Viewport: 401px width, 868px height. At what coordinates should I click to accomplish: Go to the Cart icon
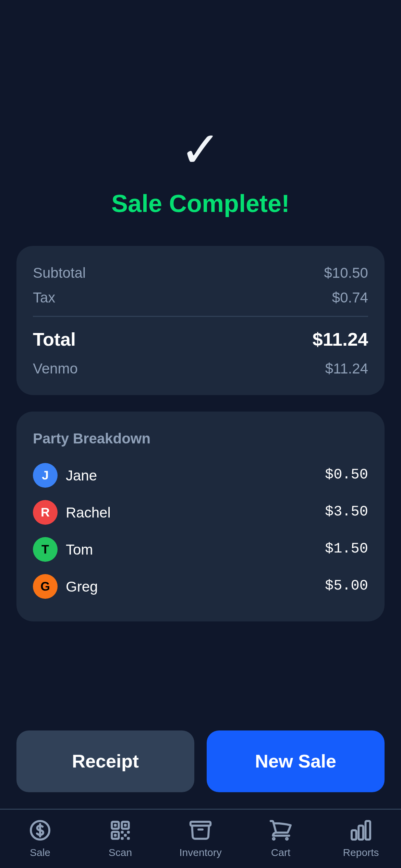tap(281, 830)
